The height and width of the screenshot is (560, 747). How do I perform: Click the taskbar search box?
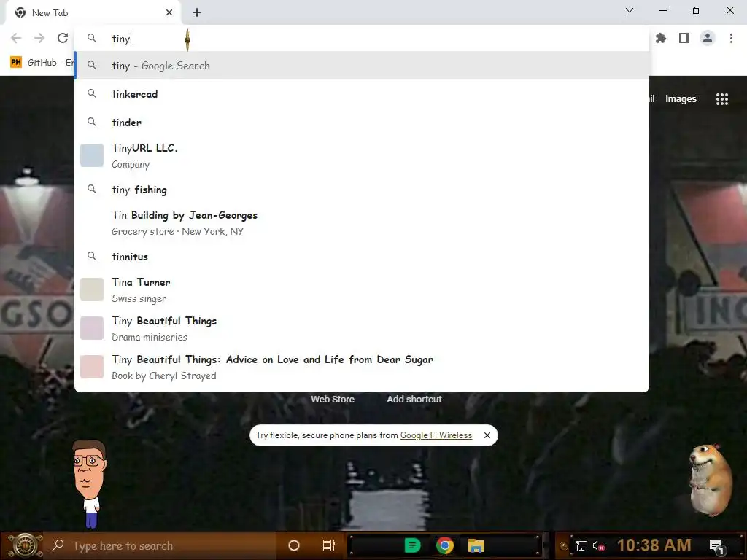(x=160, y=545)
